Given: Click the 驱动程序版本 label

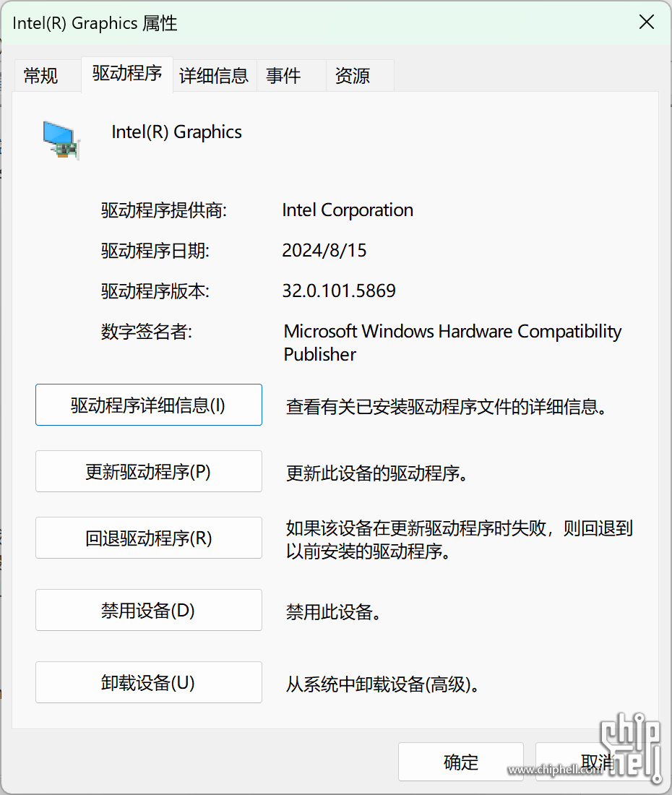Looking at the screenshot, I should pyautogui.click(x=155, y=291).
